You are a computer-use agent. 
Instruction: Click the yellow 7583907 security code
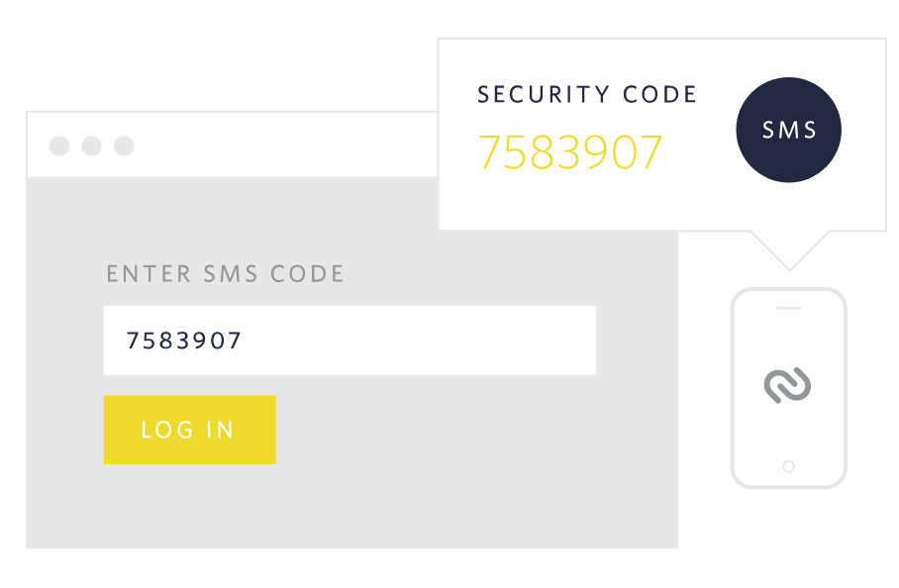click(x=570, y=152)
